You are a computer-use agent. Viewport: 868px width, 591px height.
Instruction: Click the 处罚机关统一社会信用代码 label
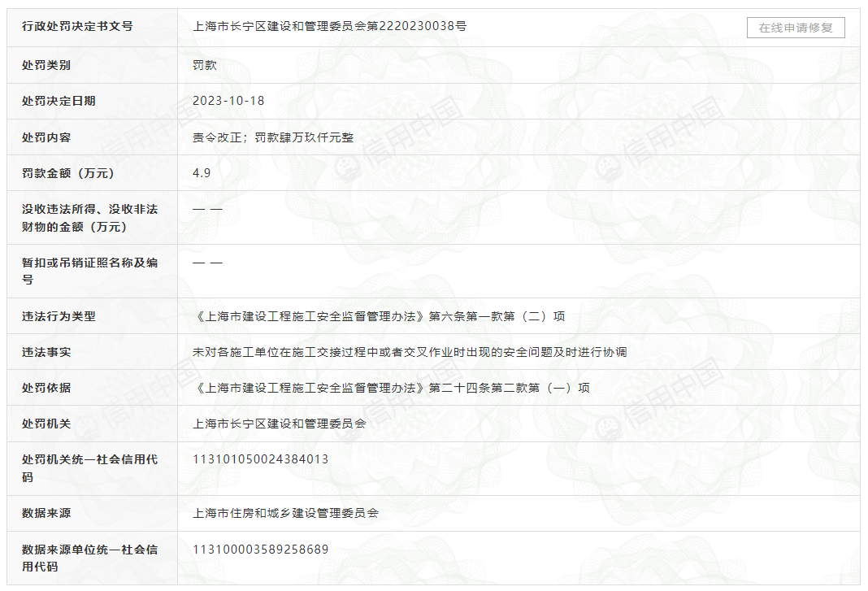[x=89, y=468]
